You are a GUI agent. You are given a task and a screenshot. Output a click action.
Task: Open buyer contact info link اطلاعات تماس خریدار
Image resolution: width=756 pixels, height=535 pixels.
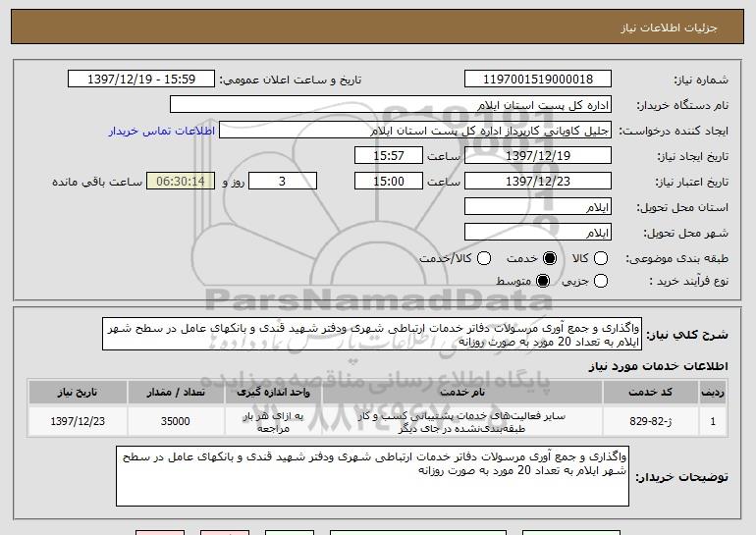pos(162,131)
